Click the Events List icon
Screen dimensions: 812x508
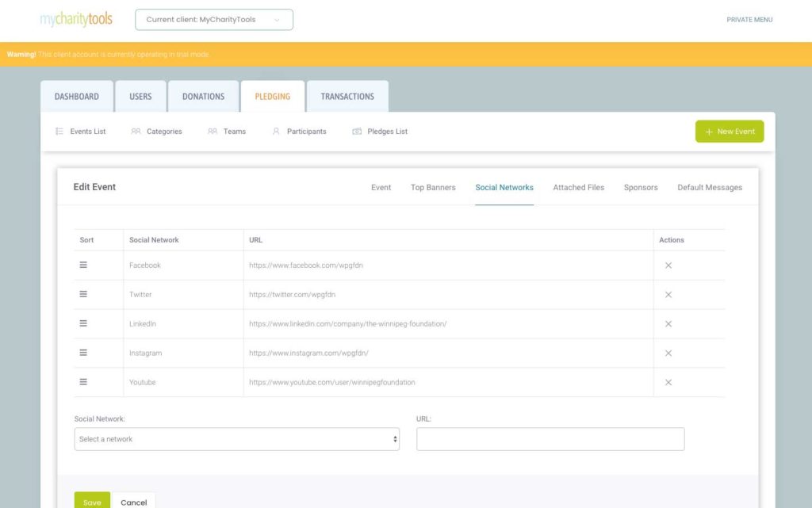(x=59, y=132)
